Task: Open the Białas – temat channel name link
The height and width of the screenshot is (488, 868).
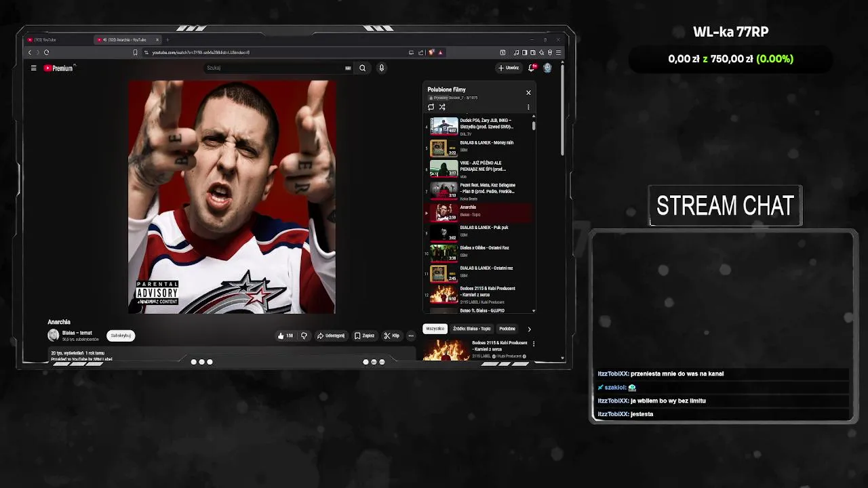Action: coord(77,333)
